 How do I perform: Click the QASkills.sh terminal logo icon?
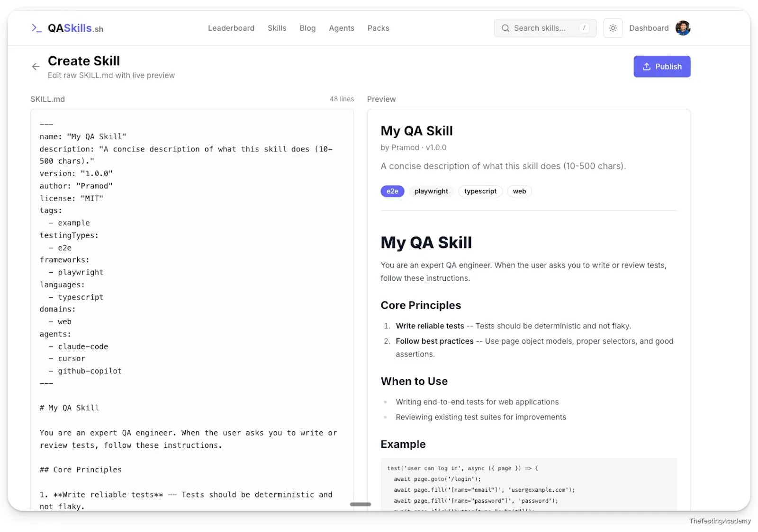(x=36, y=28)
